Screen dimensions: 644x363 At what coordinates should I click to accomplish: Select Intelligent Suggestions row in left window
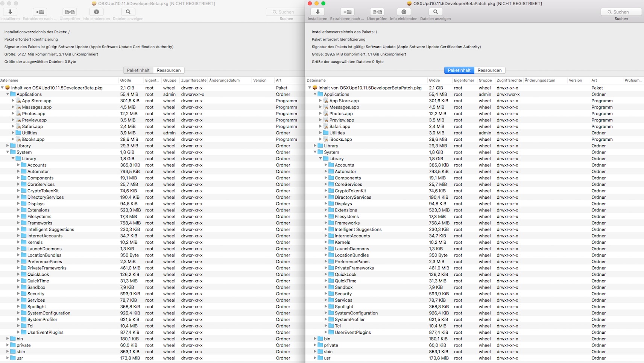coord(152,229)
